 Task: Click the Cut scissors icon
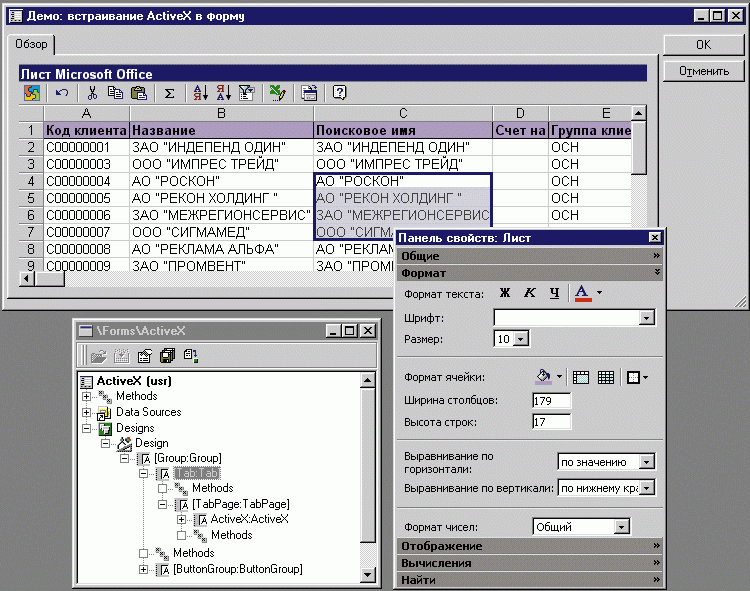tap(92, 93)
